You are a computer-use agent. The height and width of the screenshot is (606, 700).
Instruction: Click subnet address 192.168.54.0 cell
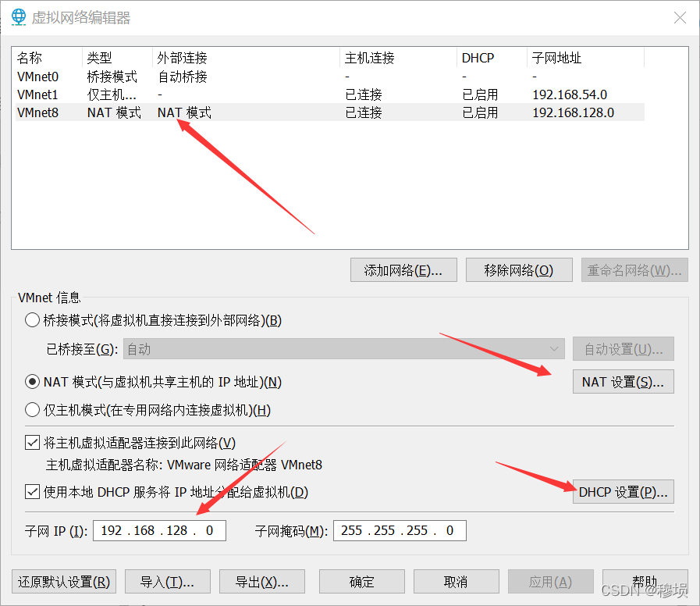coord(570,94)
